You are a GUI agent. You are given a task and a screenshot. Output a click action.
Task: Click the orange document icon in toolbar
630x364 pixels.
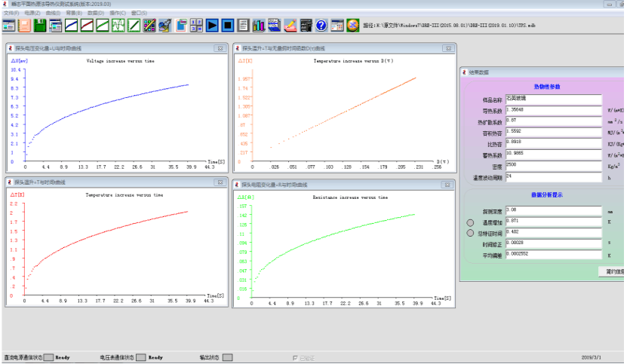pos(24,26)
